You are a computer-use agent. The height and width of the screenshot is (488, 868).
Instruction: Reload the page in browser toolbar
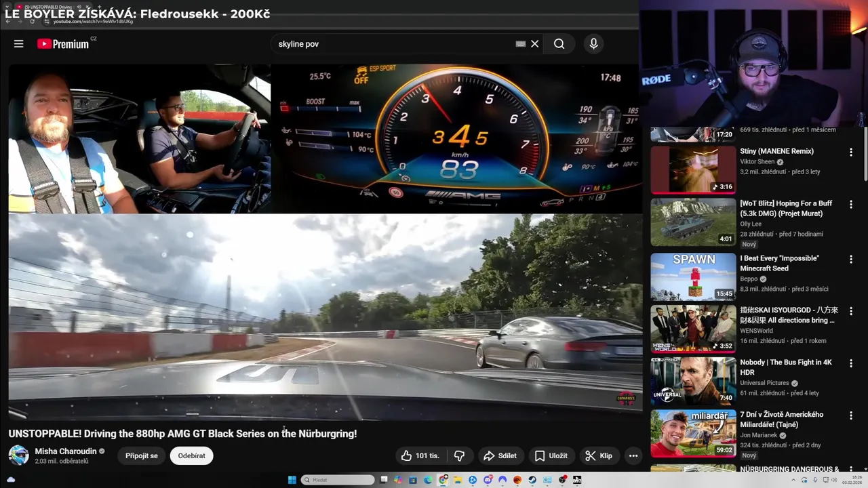click(32, 21)
